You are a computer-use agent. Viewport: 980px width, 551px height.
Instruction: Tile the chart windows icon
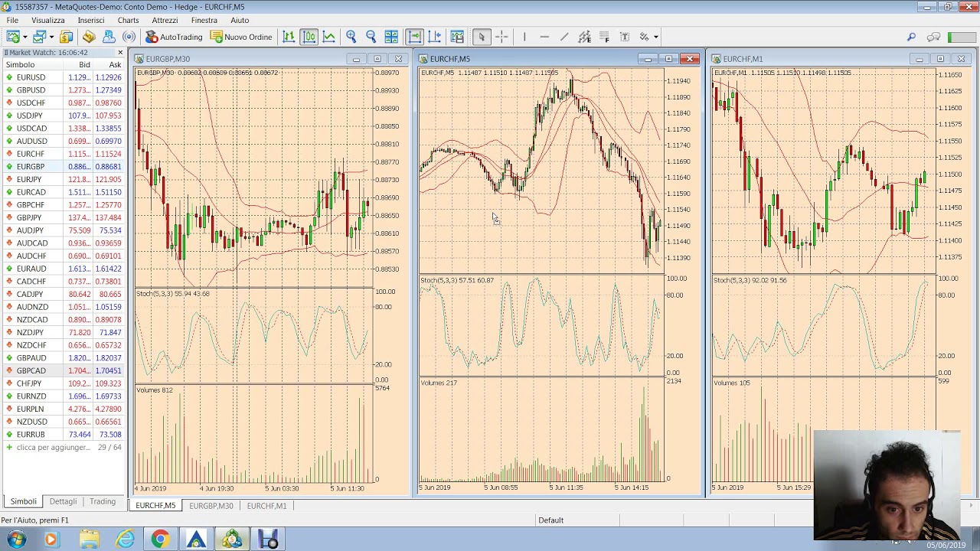[x=391, y=37]
